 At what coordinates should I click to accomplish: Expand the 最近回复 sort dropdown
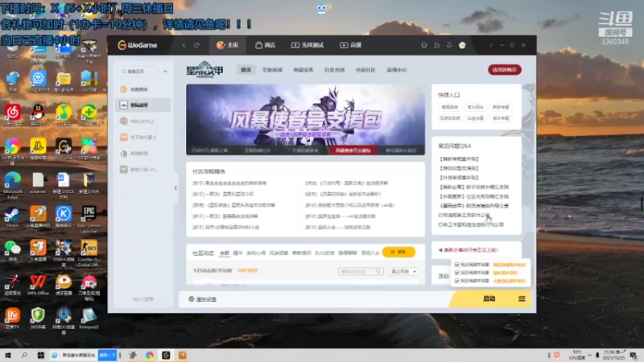coord(403,271)
